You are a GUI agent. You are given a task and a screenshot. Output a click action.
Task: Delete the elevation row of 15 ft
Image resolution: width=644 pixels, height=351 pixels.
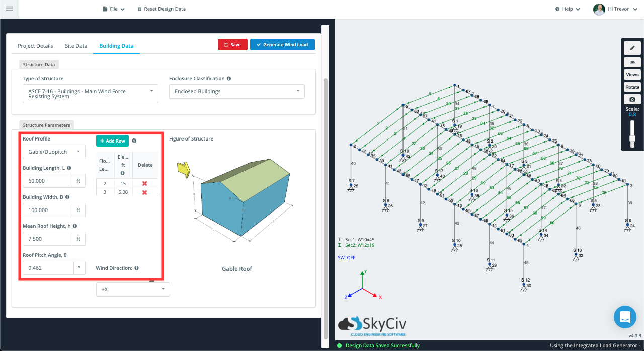click(144, 183)
